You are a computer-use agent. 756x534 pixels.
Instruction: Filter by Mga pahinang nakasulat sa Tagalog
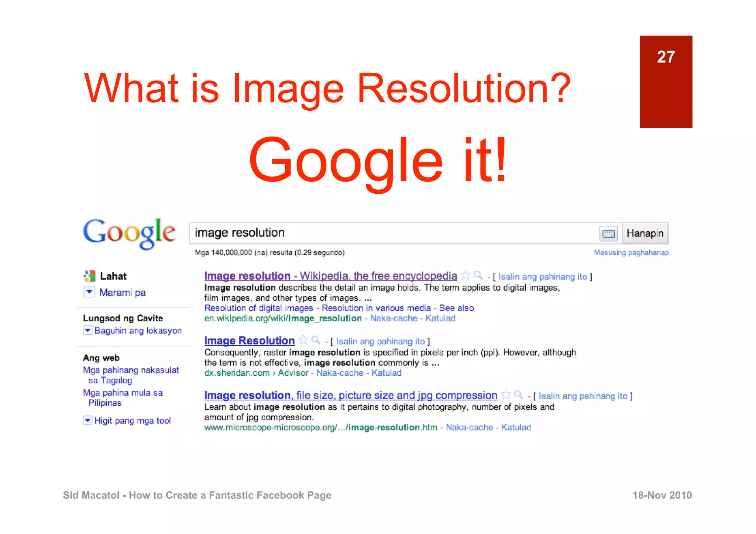coord(131,375)
